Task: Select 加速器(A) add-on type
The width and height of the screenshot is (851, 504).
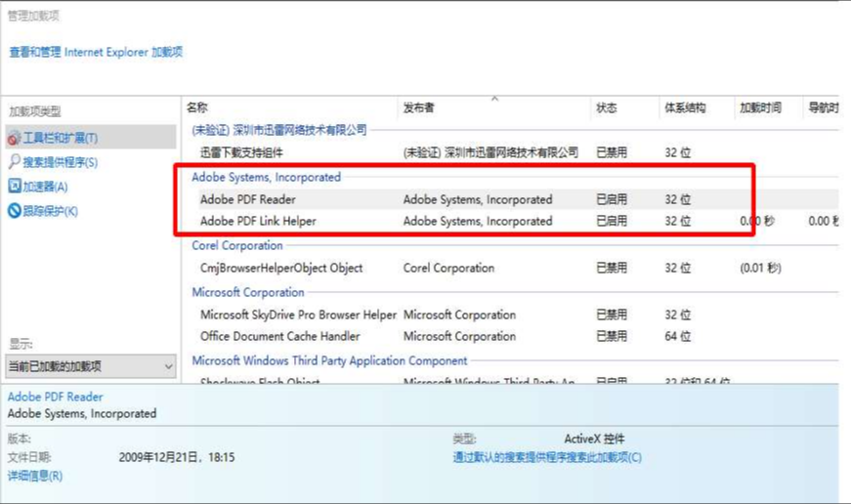Action: pos(45,188)
